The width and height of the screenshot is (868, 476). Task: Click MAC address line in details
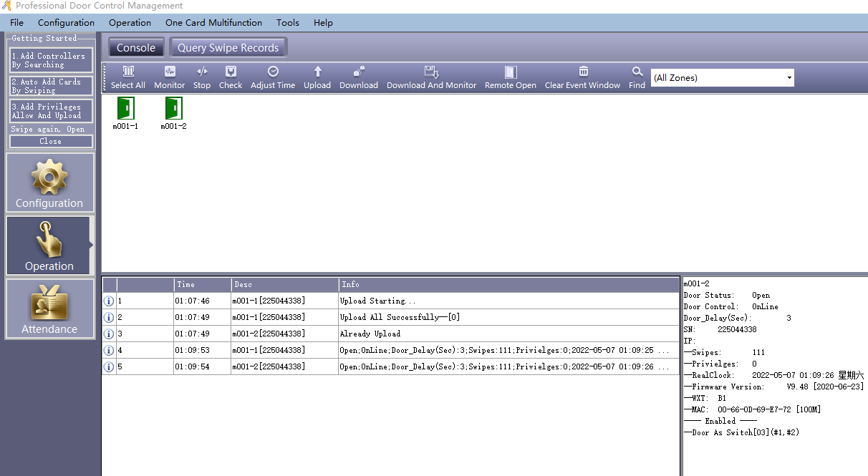(752, 409)
